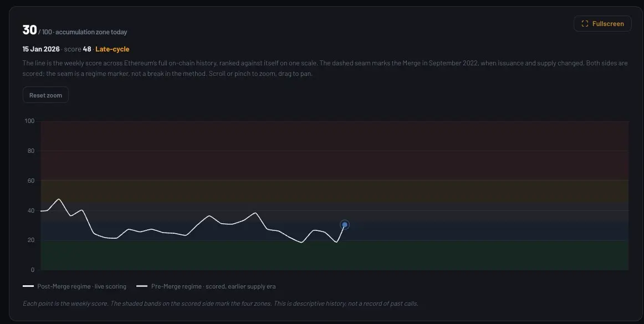
Task: Click the 15 Jan 2026 date text
Action: click(41, 49)
